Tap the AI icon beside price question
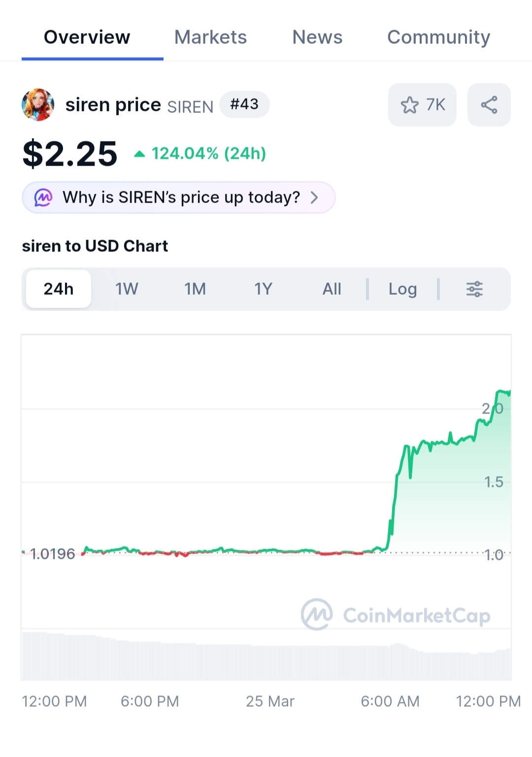The height and width of the screenshot is (757, 532). pos(43,198)
